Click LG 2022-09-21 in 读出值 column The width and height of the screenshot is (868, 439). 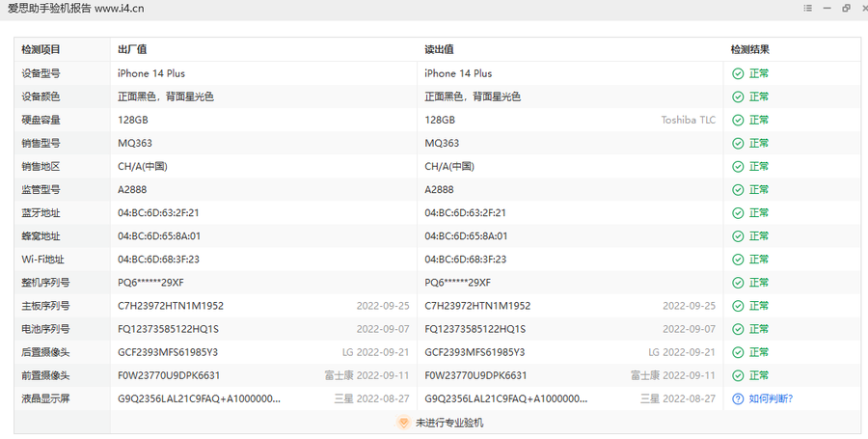pyautogui.click(x=682, y=352)
